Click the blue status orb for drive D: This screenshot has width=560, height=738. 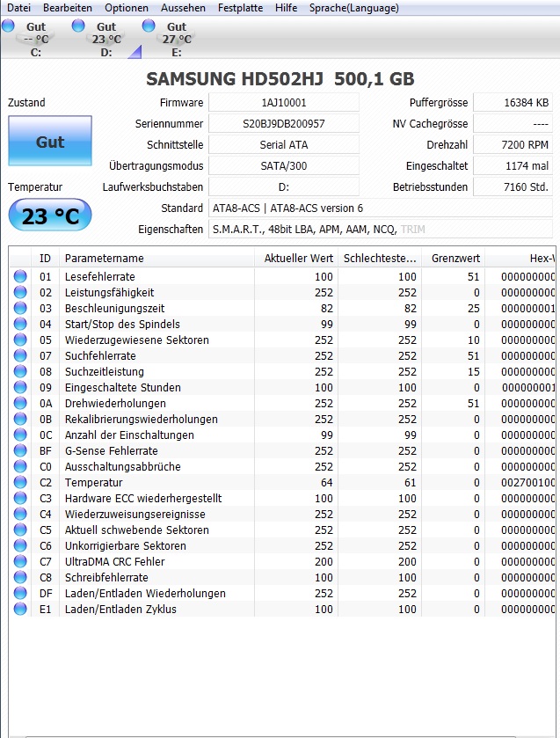78,26
